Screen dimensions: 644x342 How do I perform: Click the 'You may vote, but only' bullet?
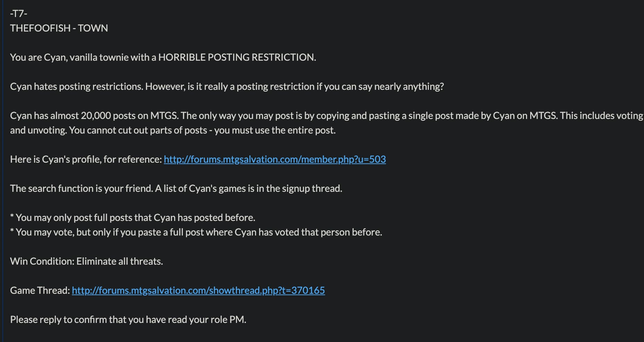(196, 232)
